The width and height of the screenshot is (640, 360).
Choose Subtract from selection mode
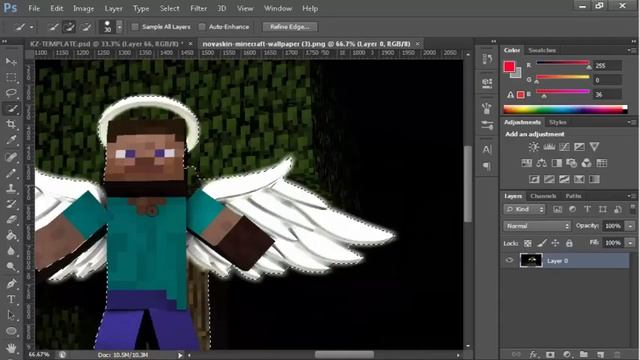[86, 27]
